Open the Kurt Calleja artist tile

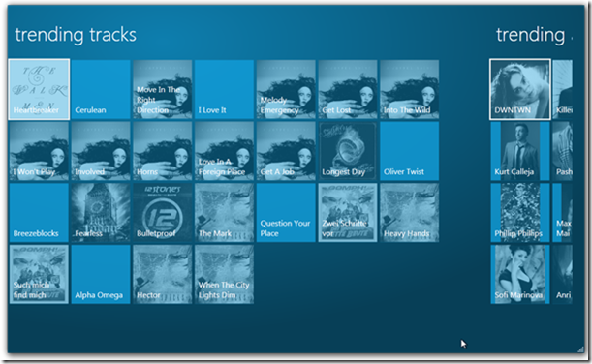pos(520,151)
